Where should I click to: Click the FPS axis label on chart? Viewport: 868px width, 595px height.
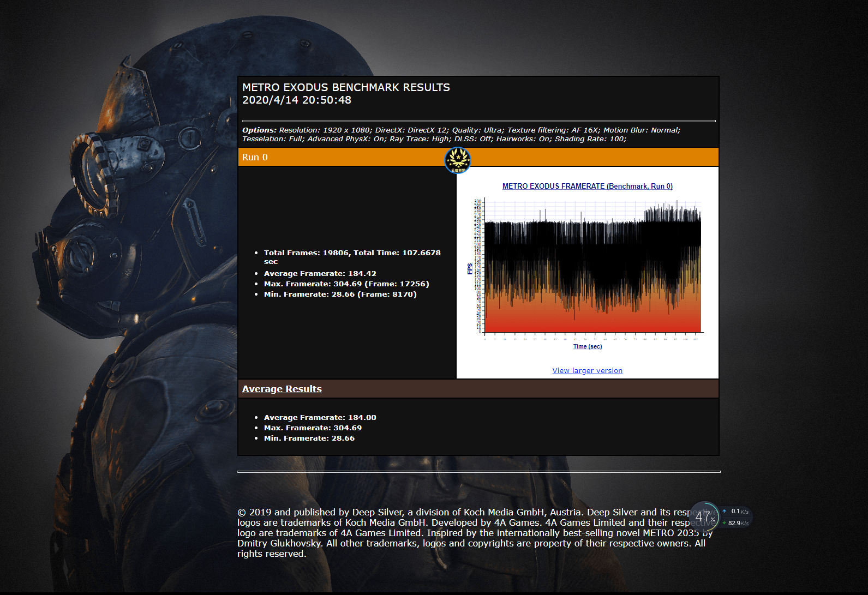470,269
